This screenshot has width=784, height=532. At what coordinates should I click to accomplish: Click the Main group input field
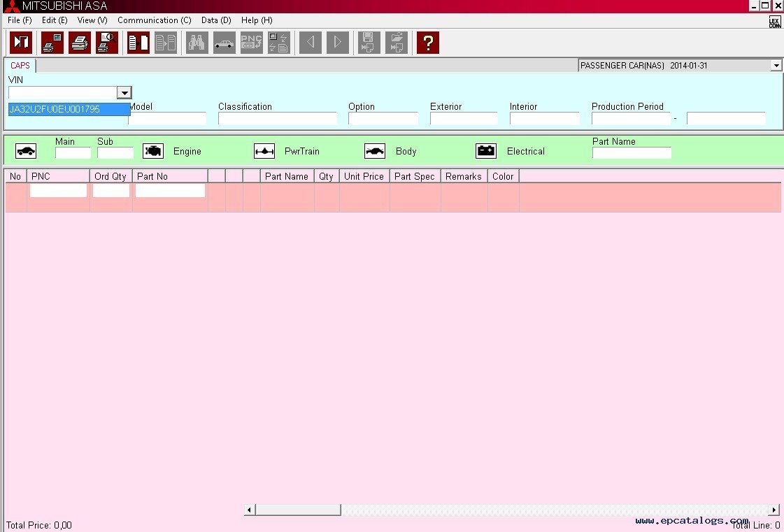(73, 153)
